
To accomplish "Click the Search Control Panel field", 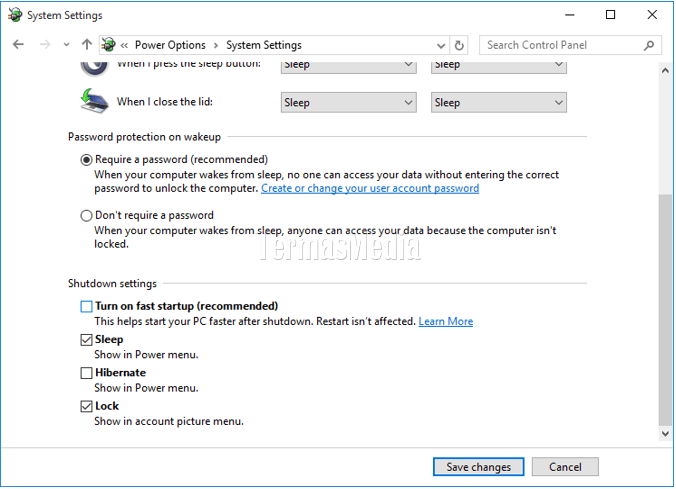I will pos(570,45).
